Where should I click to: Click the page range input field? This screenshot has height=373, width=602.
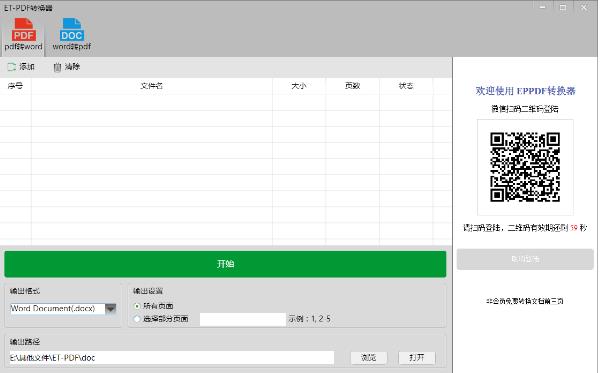click(243, 319)
